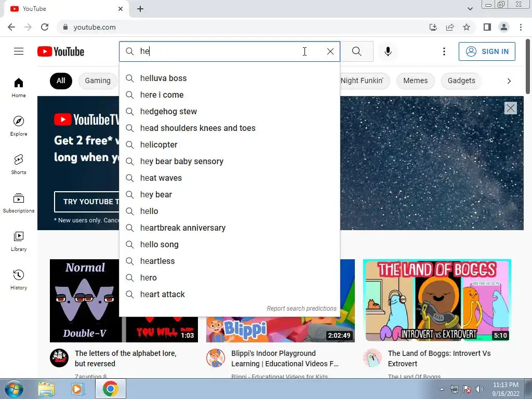
Task: Go to Home in sidebar
Action: 19,87
